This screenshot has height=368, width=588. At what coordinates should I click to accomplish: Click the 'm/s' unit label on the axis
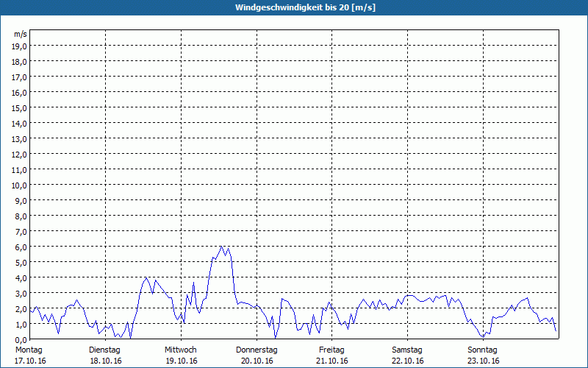(x=21, y=34)
